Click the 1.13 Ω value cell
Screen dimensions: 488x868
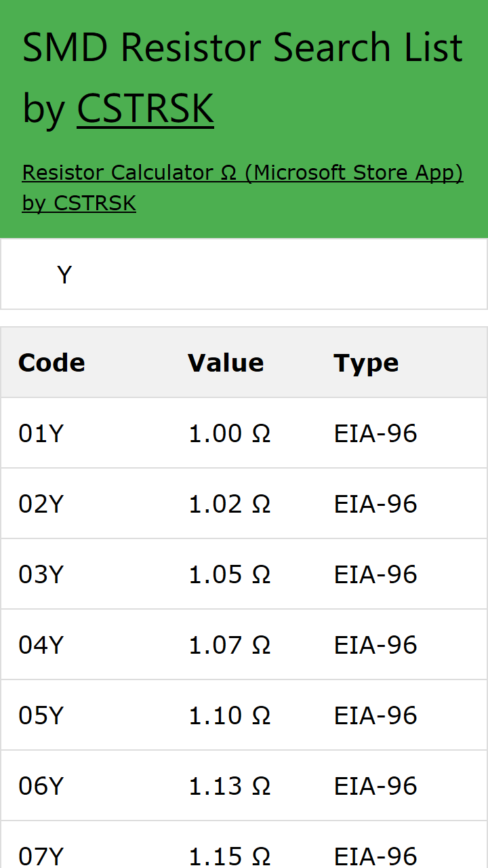[229, 786]
